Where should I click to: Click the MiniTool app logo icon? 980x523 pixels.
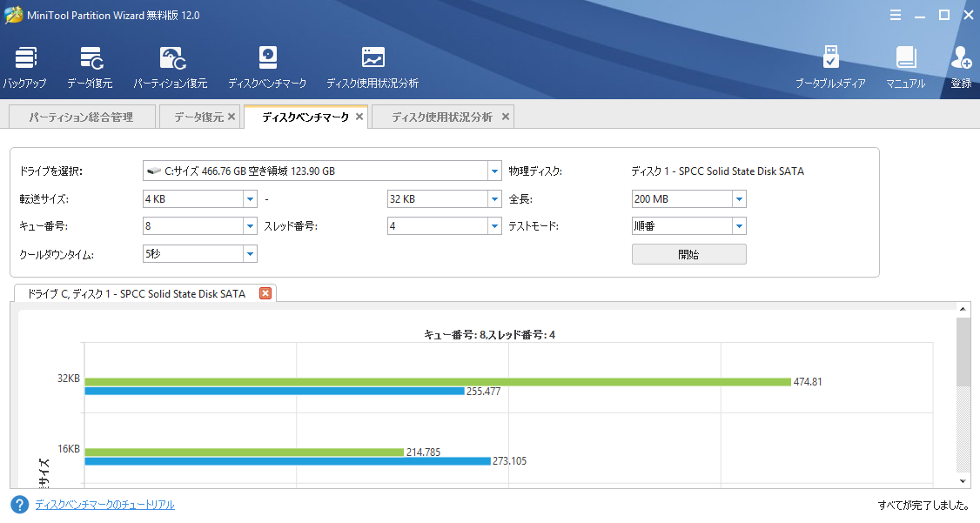tap(13, 15)
